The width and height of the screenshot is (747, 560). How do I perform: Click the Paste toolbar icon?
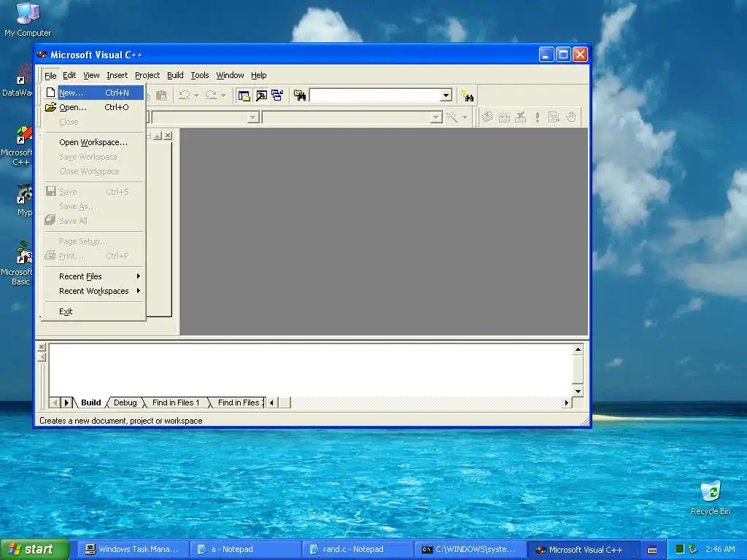162,96
